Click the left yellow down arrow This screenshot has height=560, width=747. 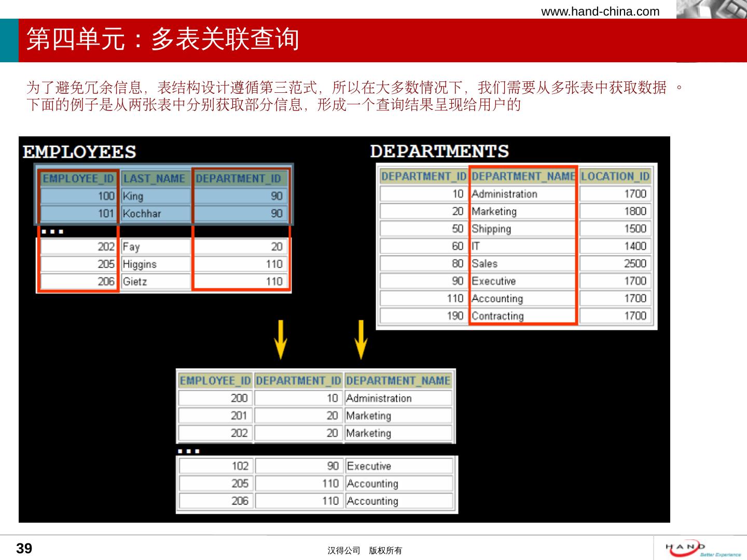click(280, 340)
